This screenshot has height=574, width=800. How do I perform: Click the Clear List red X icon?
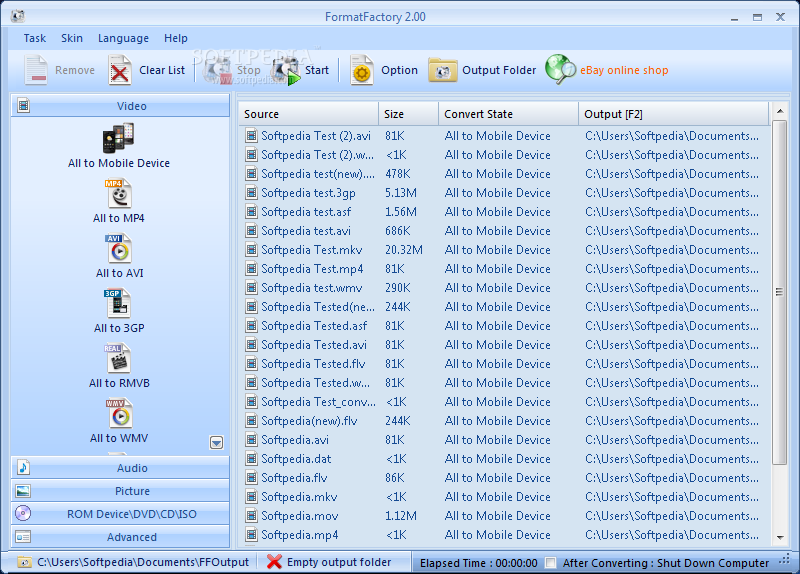point(120,70)
